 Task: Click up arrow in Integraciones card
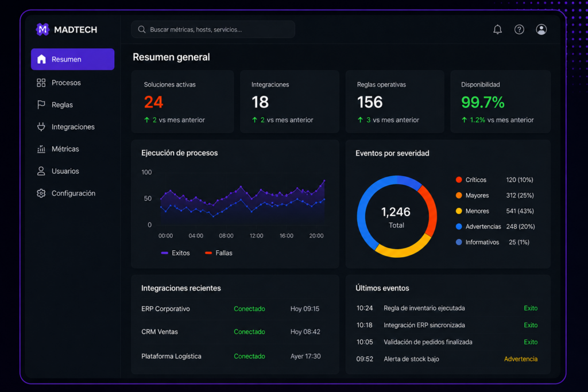coord(254,120)
